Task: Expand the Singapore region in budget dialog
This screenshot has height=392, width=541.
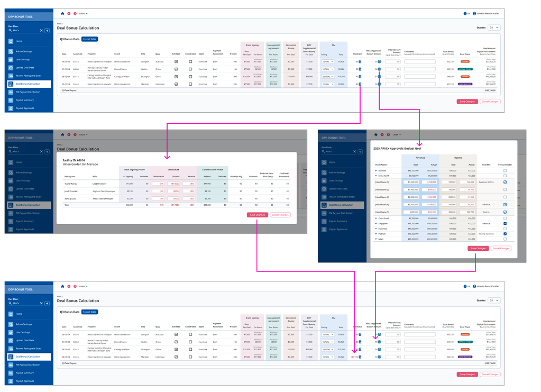Action: [x=375, y=224]
